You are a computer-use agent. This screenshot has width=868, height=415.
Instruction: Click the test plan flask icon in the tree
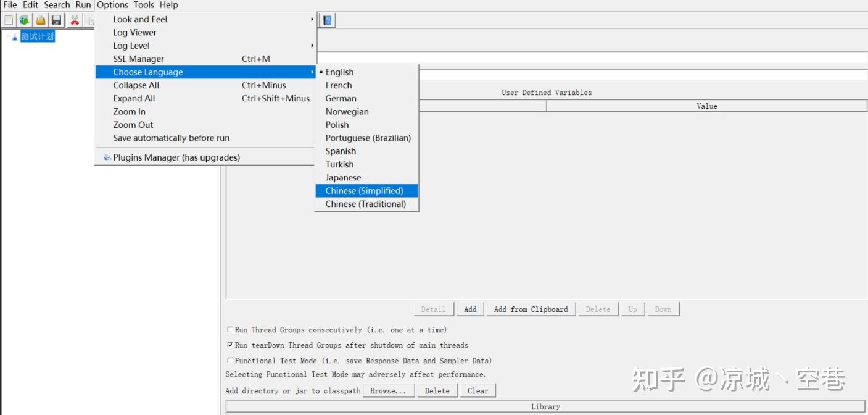15,36
